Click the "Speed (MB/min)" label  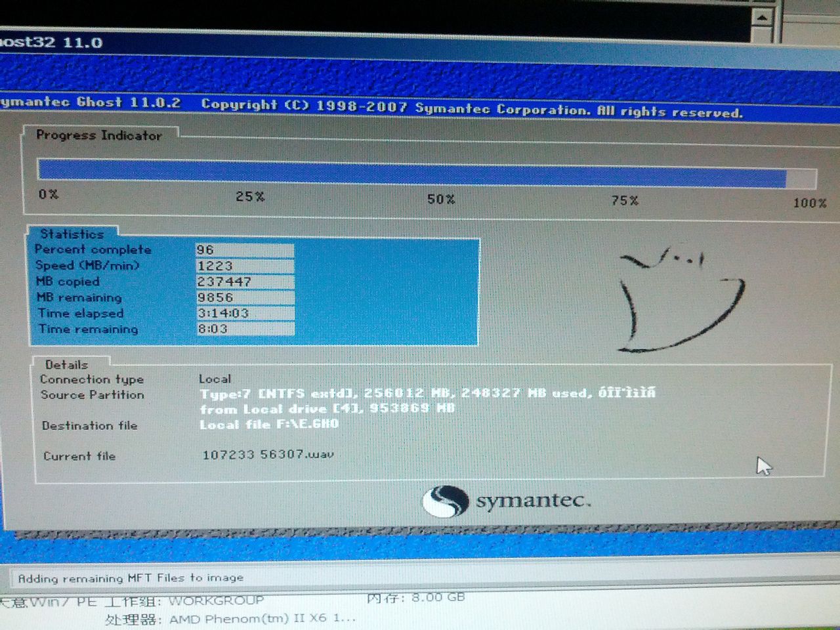87,266
